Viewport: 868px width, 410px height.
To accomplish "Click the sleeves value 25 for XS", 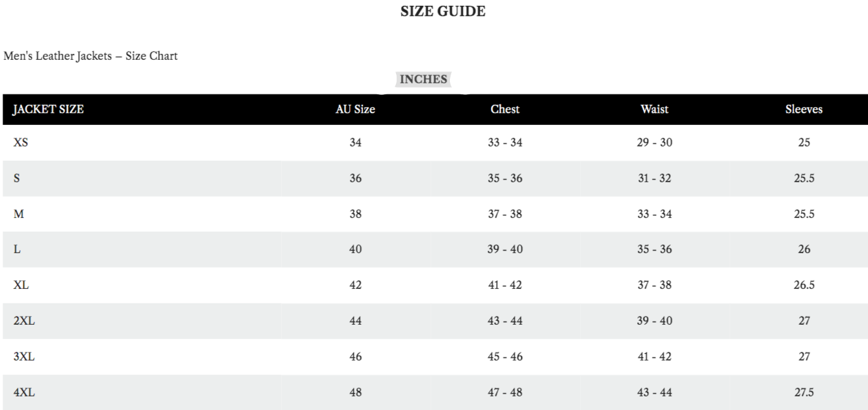I will pos(804,143).
